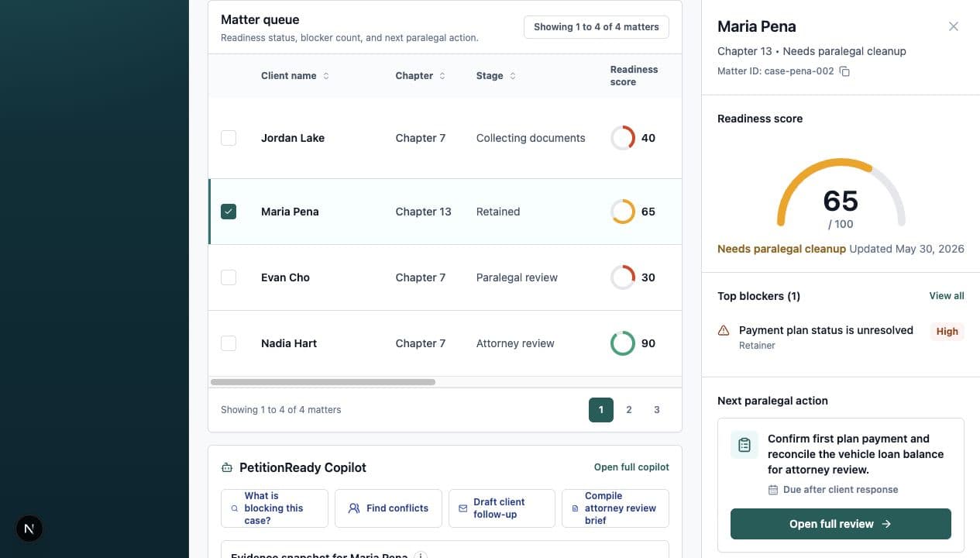Close the Maria Pena detail panel
The width and height of the screenshot is (980, 558).
953,26
